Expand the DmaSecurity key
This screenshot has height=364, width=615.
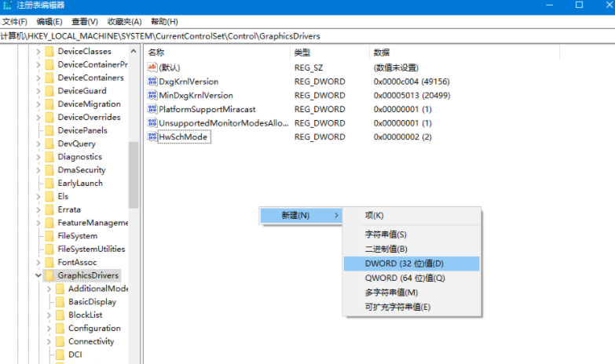click(38, 170)
